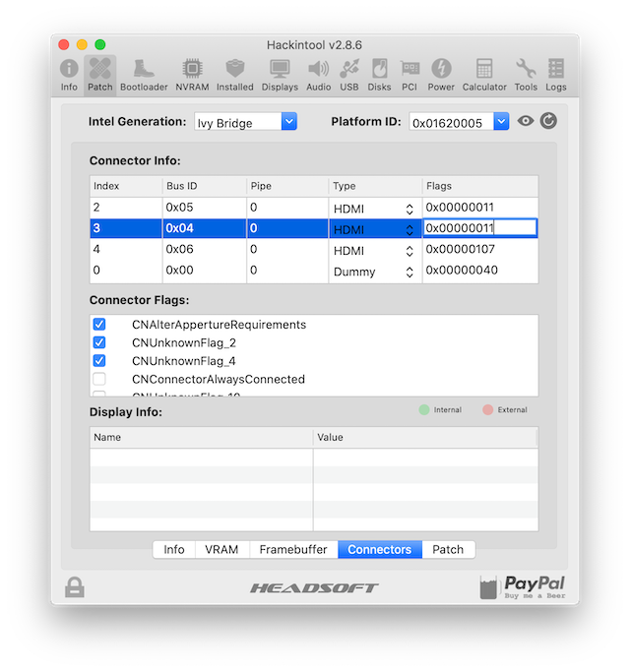Open the PCI card section
This screenshot has width=630, height=672.
409,76
